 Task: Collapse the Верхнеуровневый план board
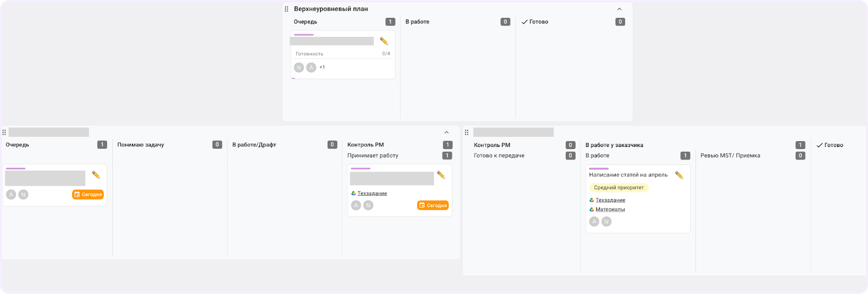coord(620,9)
